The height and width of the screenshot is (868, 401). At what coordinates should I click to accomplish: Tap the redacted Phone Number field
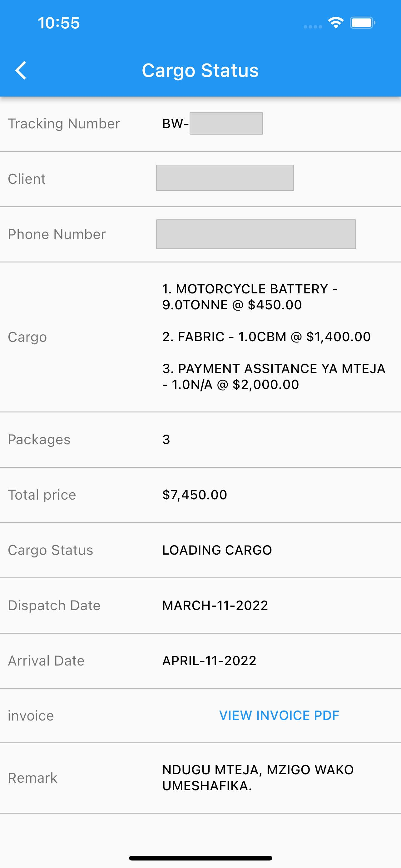click(x=256, y=234)
